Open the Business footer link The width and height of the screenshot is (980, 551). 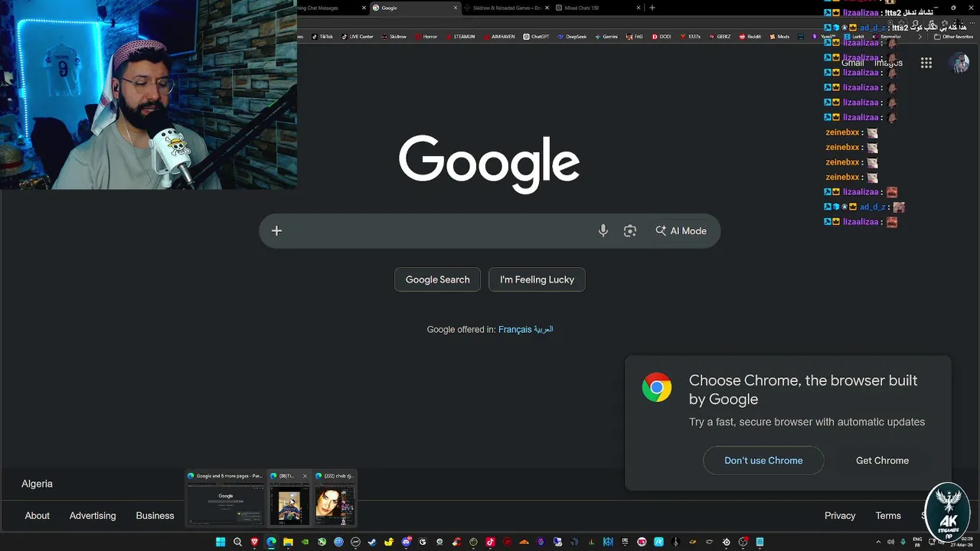pos(155,515)
